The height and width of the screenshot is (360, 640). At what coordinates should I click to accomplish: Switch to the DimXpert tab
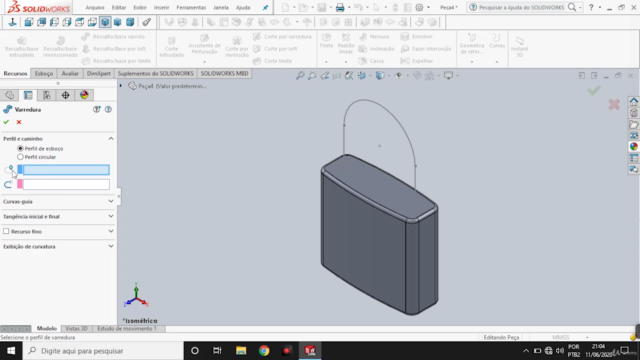(x=99, y=73)
